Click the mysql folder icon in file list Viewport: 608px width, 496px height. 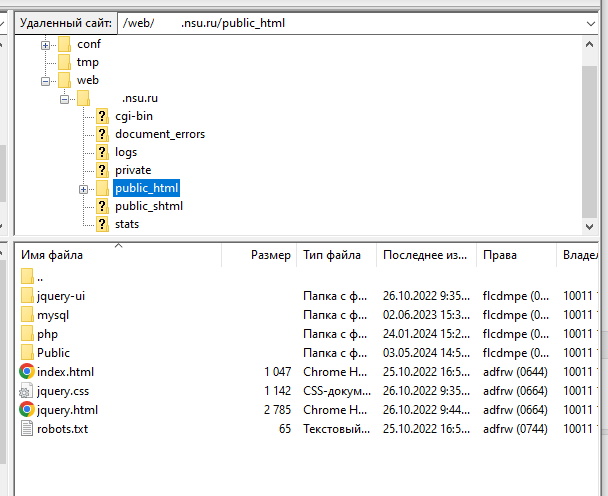[27, 315]
